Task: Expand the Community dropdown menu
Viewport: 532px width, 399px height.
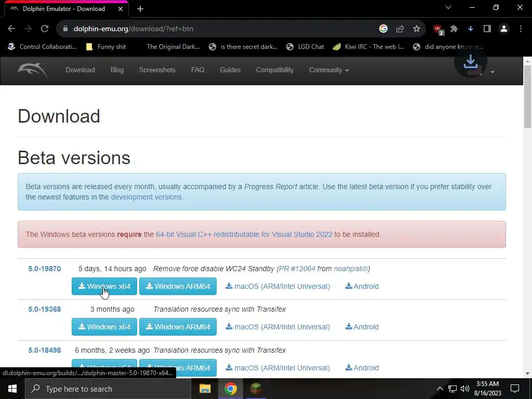Action: click(329, 70)
